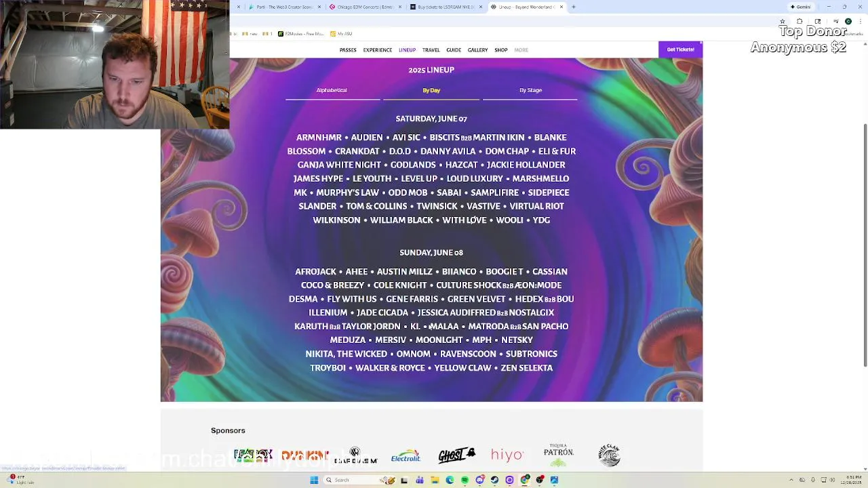This screenshot has width=868, height=488.
Task: Switch to Chrome in the taskbar
Action: (525, 480)
